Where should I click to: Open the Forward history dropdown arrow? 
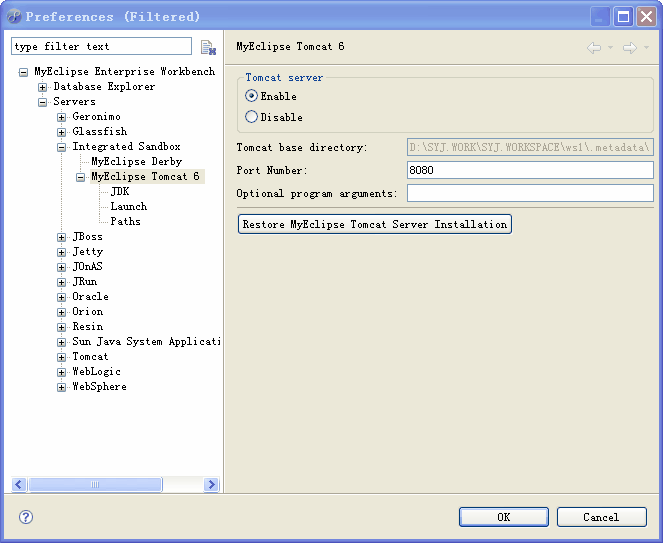tap(646, 47)
